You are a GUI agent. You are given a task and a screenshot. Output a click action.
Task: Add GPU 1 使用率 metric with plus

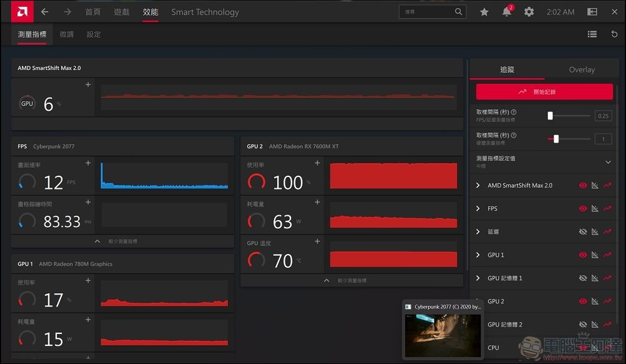(88, 281)
